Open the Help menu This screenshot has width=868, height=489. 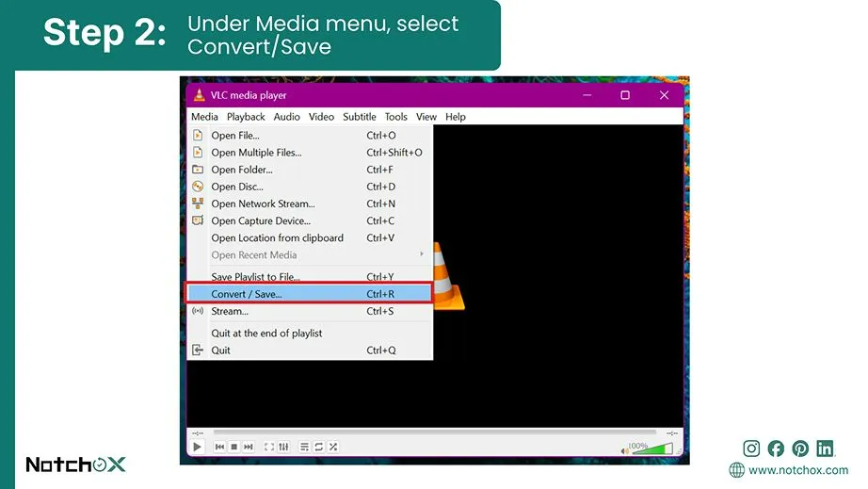point(456,117)
